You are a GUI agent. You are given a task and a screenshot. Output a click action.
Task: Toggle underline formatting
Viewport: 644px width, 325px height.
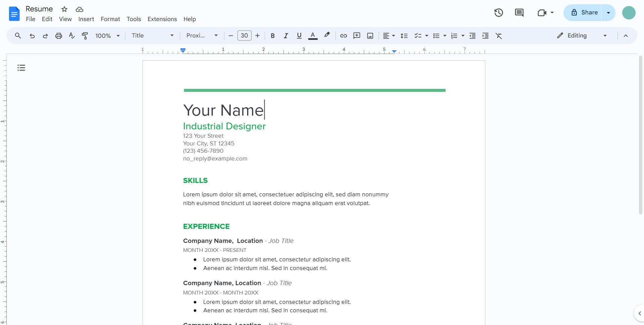pyautogui.click(x=299, y=36)
